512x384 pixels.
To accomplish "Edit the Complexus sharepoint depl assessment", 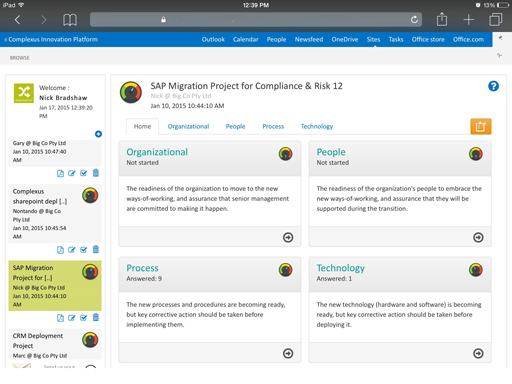I will point(72,250).
